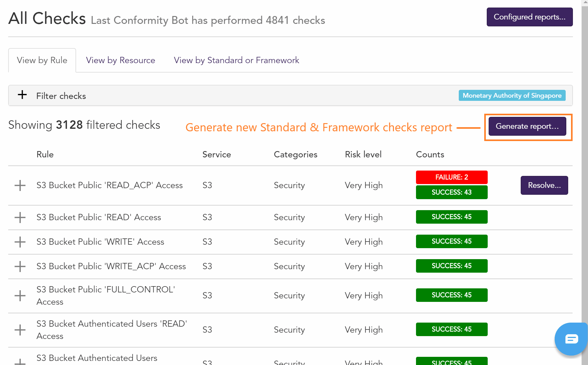The height and width of the screenshot is (365, 588).
Task: Click Monetary Authority of Singapore filter tag
Action: [x=512, y=95]
